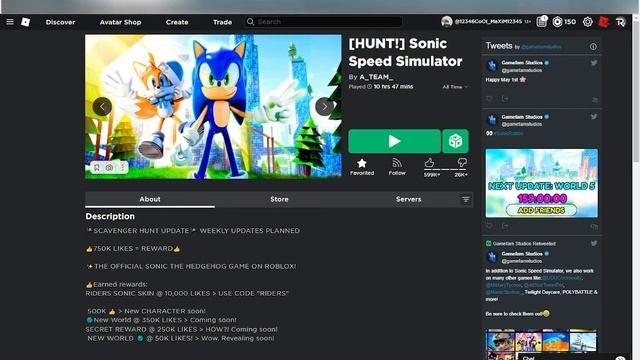Click the Roblox logo home icon
The image size is (640, 360).
pos(25,22)
